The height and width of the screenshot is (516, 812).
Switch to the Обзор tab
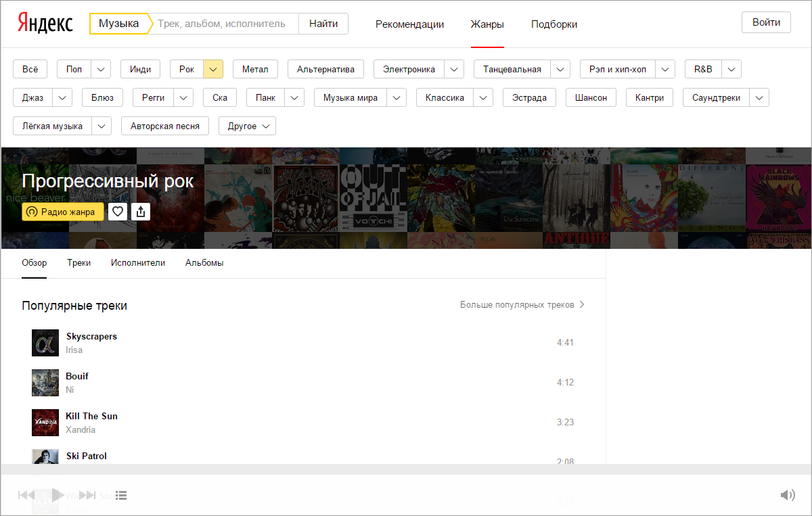tap(35, 263)
